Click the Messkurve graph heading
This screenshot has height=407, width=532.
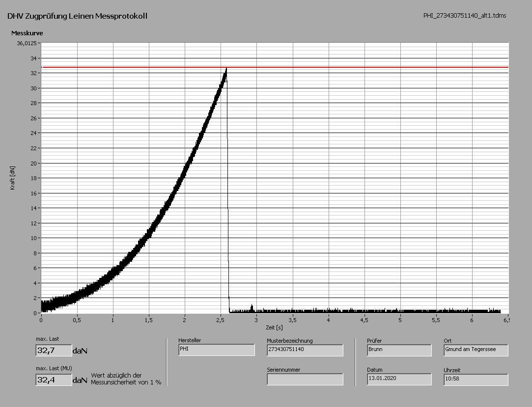click(x=27, y=33)
